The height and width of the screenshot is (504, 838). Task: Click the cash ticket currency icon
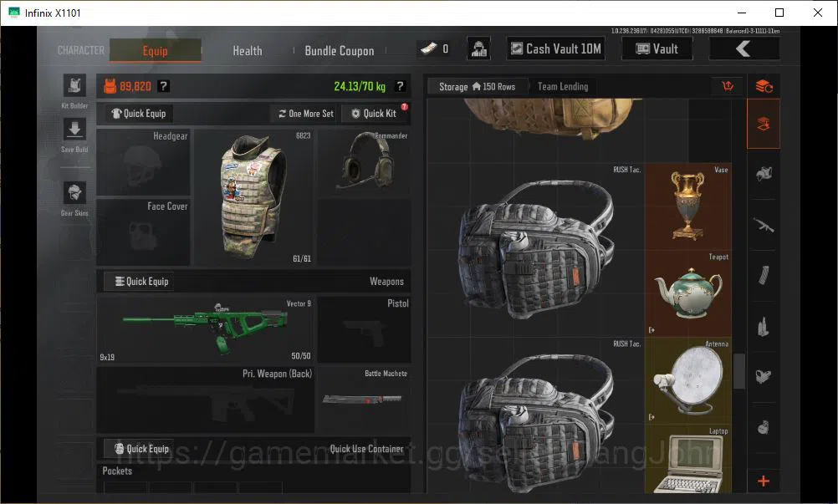[x=429, y=49]
